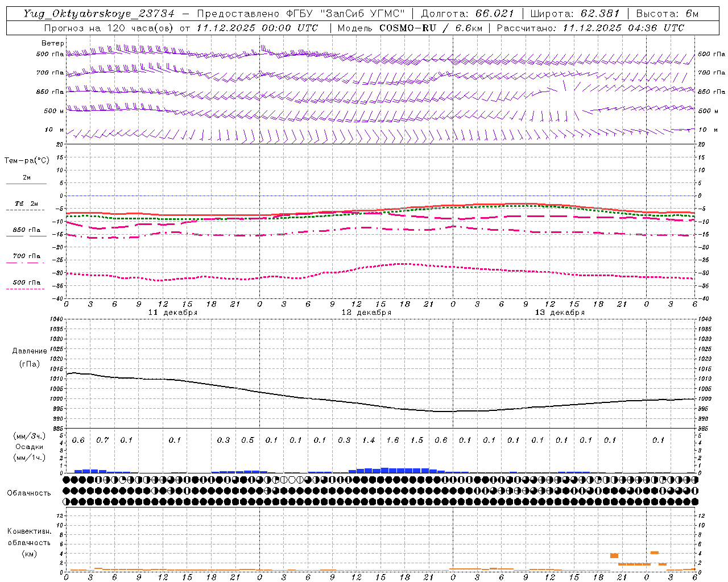Click the (мм/3ч.) precipitation unit label
The width and height of the screenshot is (728, 582).
[x=29, y=436]
